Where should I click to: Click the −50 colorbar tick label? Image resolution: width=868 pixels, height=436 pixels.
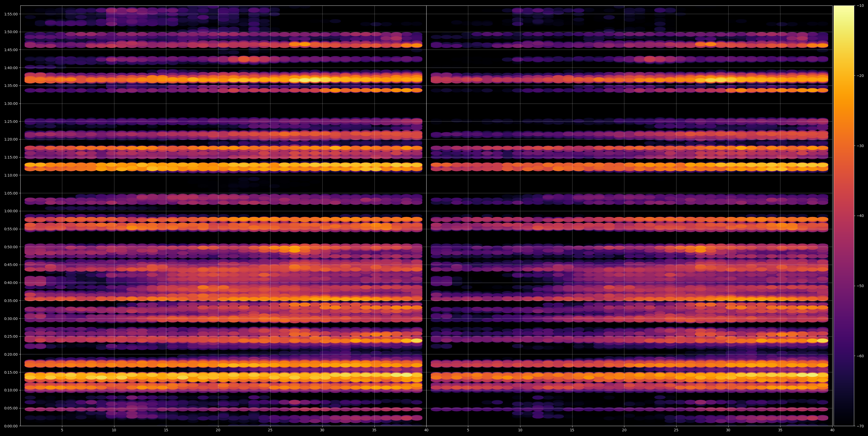click(860, 286)
